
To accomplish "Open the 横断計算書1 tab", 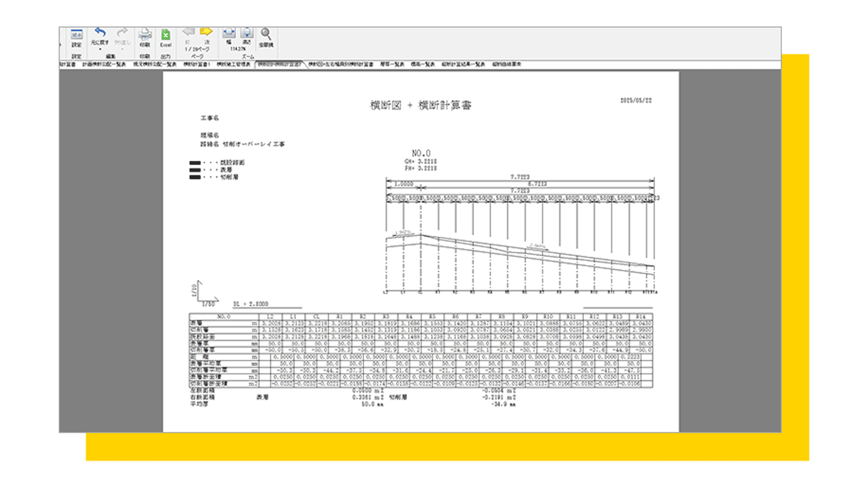I will coord(197,64).
